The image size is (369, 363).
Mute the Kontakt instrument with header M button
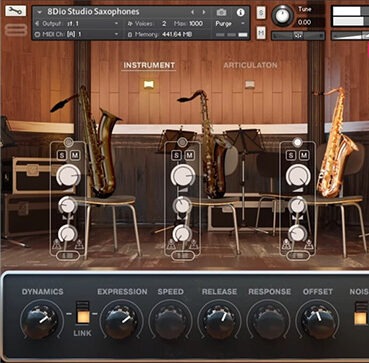point(261,33)
